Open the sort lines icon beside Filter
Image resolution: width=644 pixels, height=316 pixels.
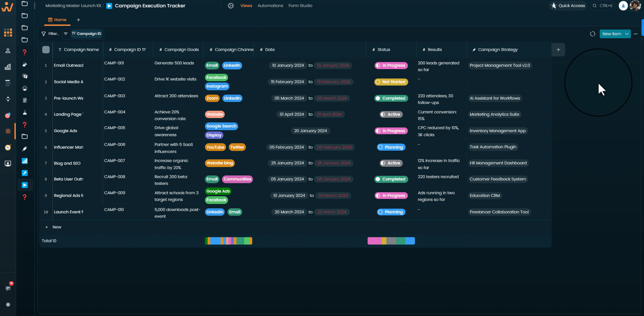66,34
